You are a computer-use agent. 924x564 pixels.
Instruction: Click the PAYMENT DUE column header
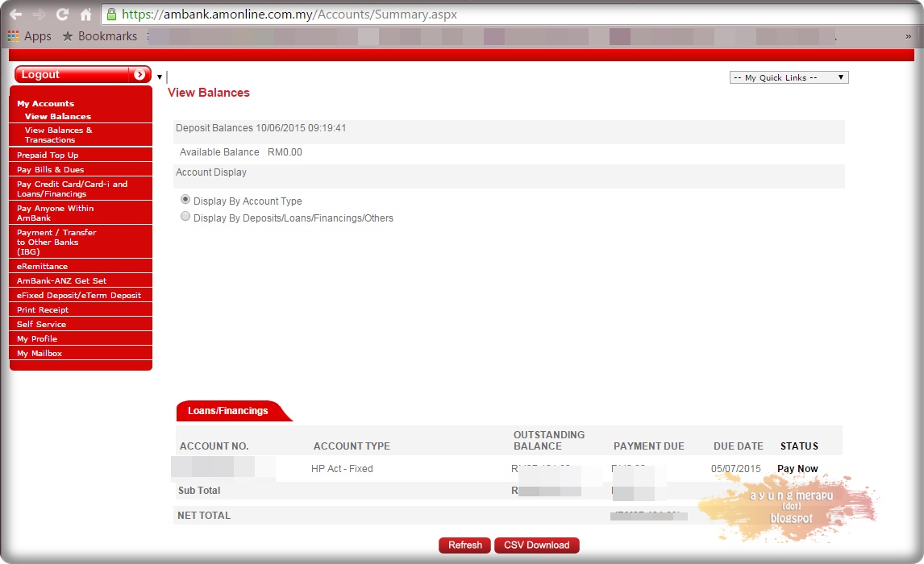click(x=649, y=446)
